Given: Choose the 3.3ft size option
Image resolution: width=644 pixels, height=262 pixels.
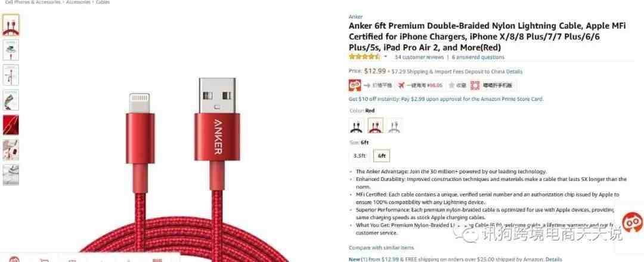Looking at the screenshot, I should (x=360, y=156).
